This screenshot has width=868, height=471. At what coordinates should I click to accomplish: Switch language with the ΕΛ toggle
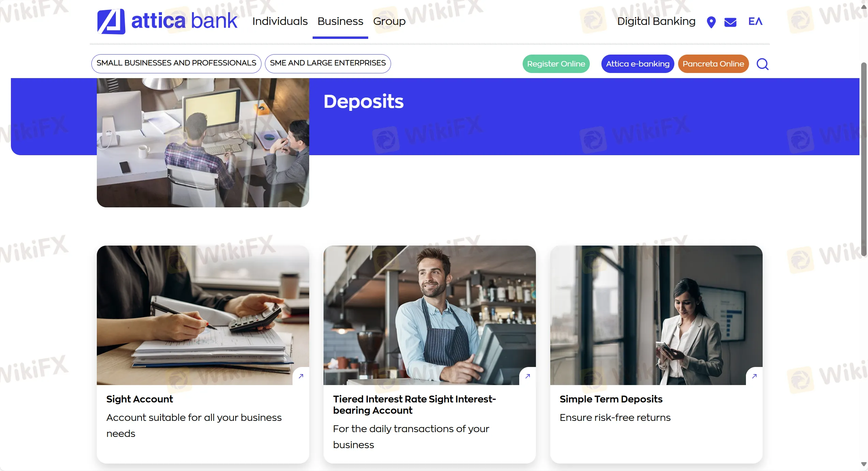755,21
